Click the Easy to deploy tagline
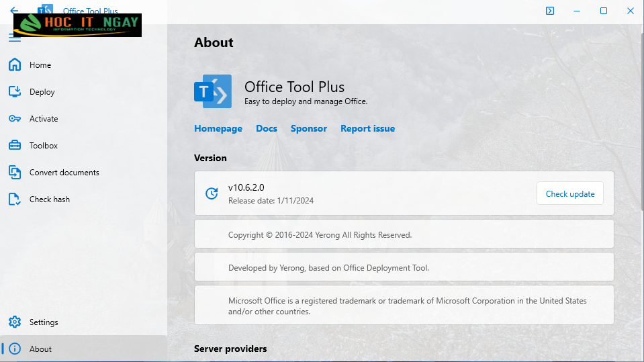This screenshot has height=362, width=644. coord(306,101)
